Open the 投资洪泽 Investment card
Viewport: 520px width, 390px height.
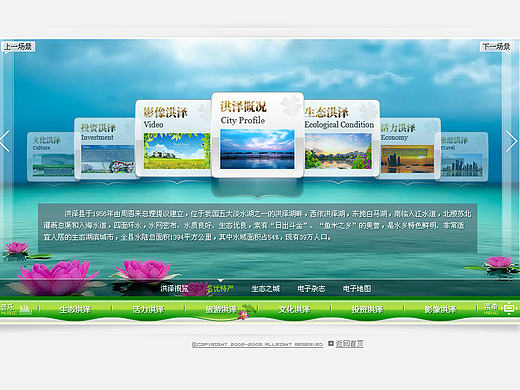click(105, 148)
